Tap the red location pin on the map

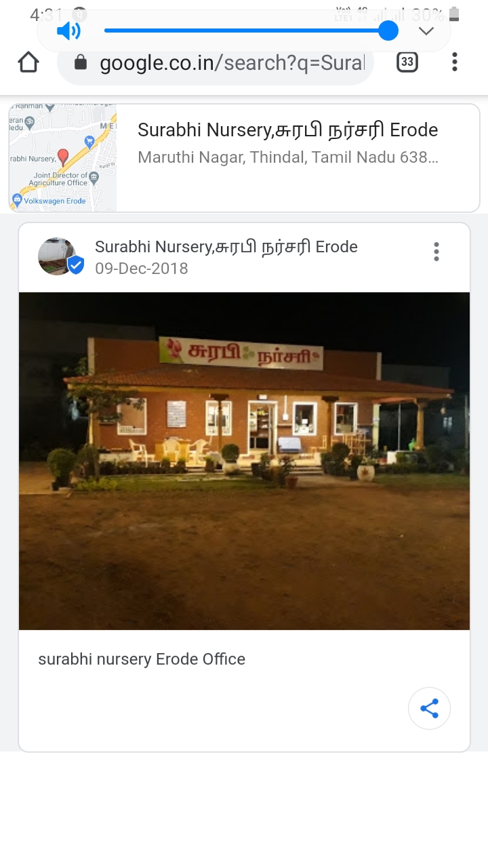(63, 157)
